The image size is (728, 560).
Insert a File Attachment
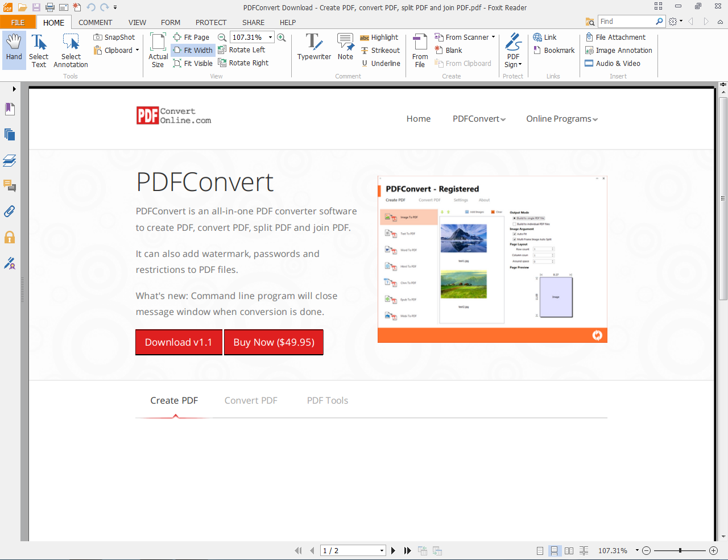tap(615, 37)
